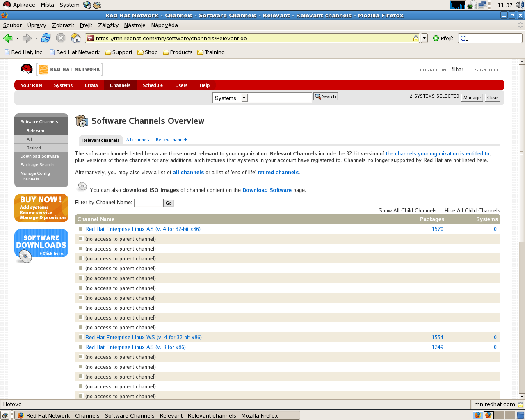Open the retired channels inline link
Image resolution: width=525 pixels, height=420 pixels.
coord(278,172)
